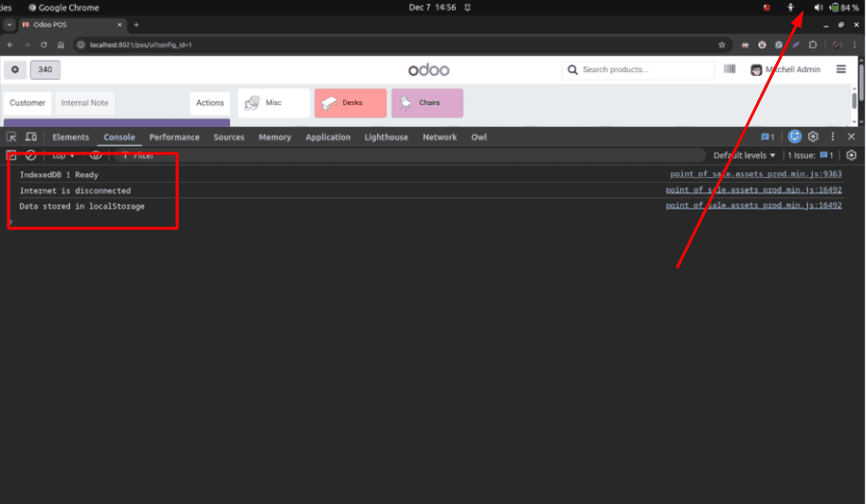Open Chrome three-dot menu

tap(855, 45)
